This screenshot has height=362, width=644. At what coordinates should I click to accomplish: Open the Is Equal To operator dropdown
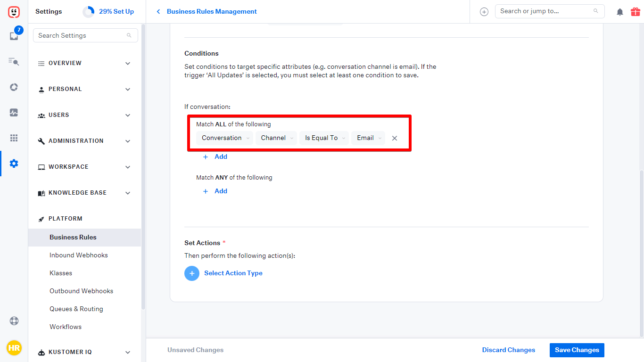coord(324,138)
